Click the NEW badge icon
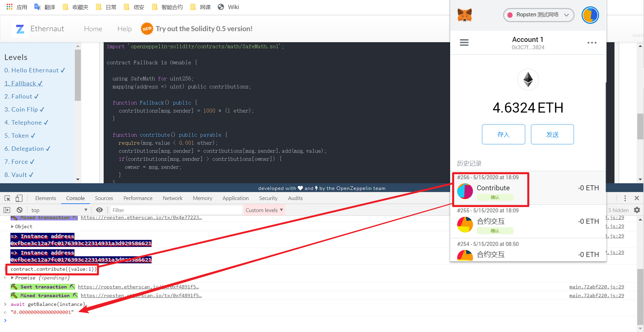 click(147, 29)
